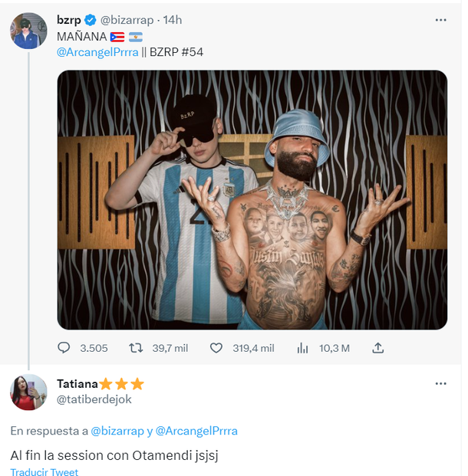
Task: Click the bzrp display name
Action: (68, 20)
